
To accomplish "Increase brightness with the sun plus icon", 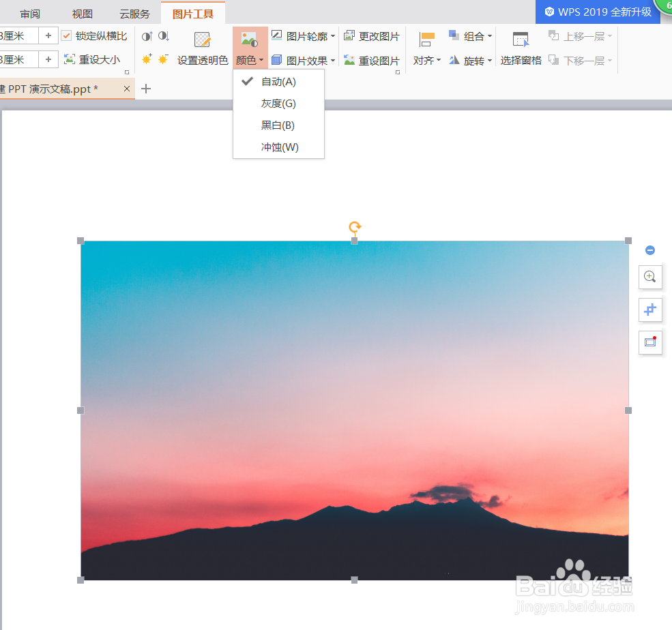I will (147, 59).
